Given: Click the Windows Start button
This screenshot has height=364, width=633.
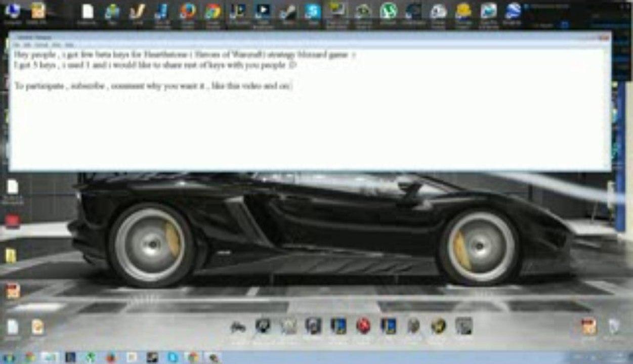Looking at the screenshot, I should [9, 357].
